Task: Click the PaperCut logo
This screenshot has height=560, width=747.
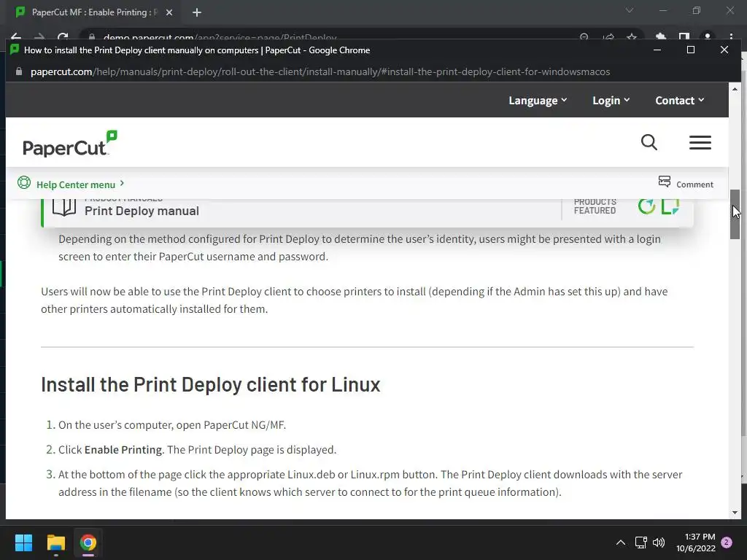Action: [x=70, y=144]
